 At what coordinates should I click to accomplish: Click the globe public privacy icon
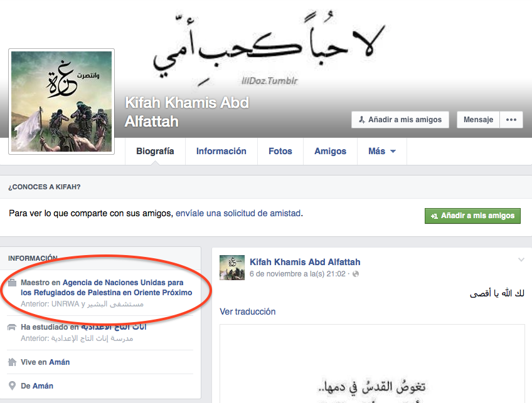(x=356, y=274)
